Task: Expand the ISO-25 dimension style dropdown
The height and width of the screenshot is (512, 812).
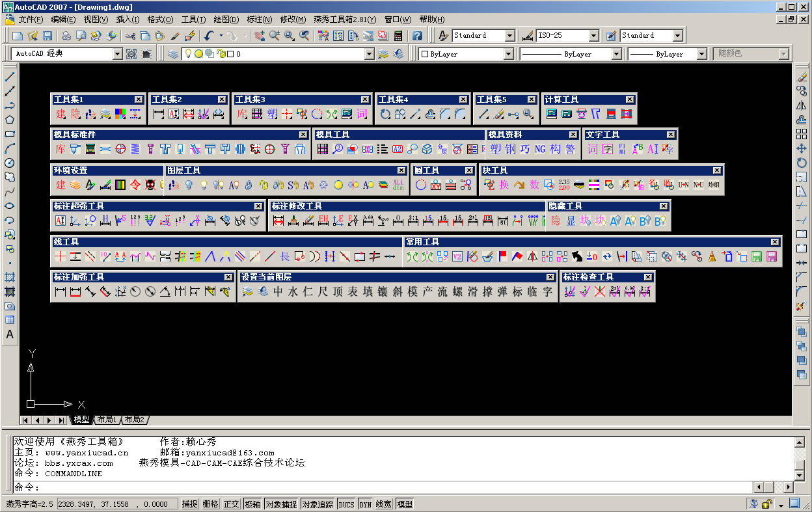Action: point(593,36)
